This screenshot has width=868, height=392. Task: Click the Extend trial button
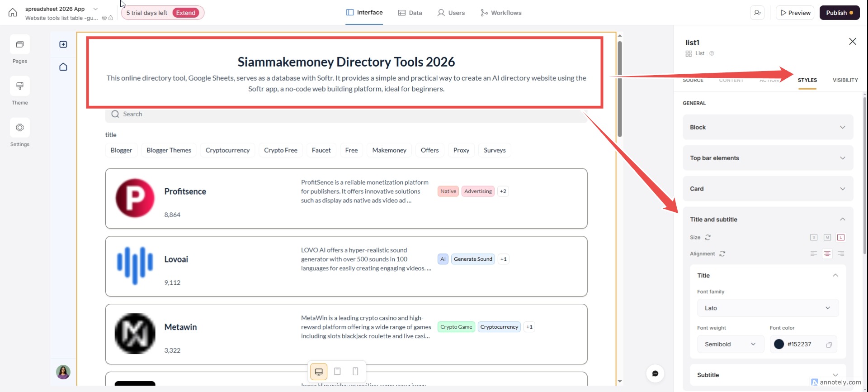tap(186, 13)
